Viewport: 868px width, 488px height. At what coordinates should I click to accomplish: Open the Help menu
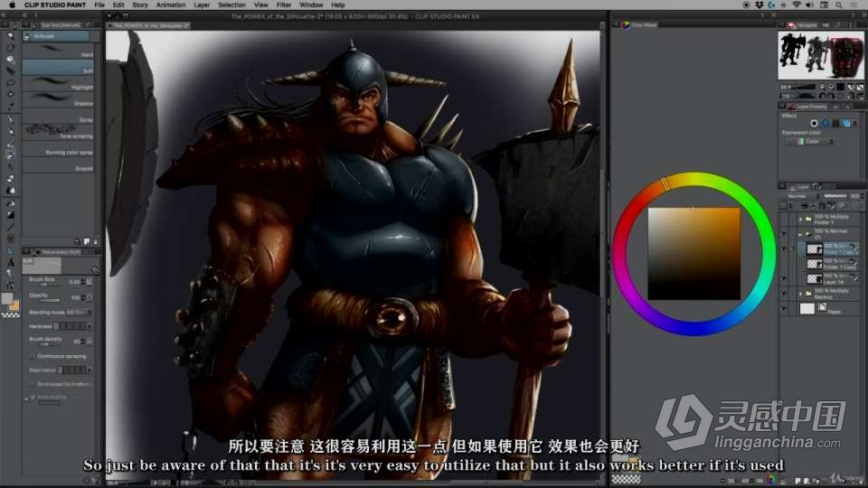click(337, 5)
